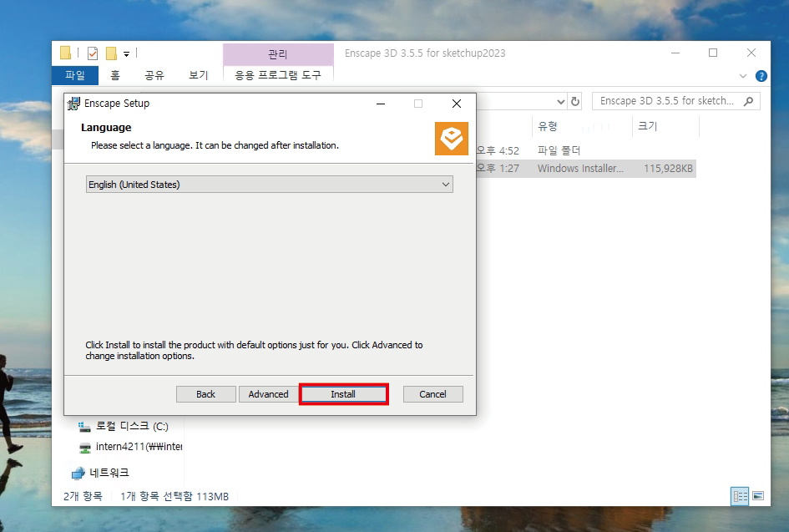The width and height of the screenshot is (789, 532).
Task: Select the 파일 폴더 row
Action: pyautogui.click(x=586, y=150)
